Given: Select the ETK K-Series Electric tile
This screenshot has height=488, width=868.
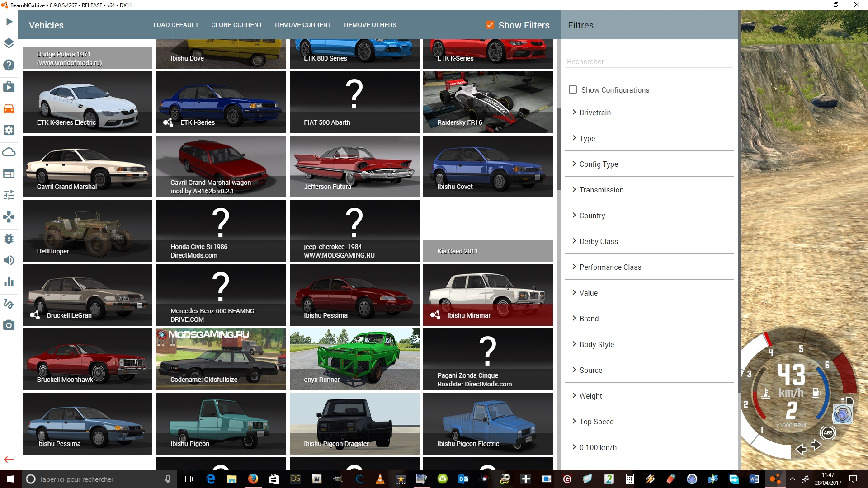Looking at the screenshot, I should [x=87, y=102].
